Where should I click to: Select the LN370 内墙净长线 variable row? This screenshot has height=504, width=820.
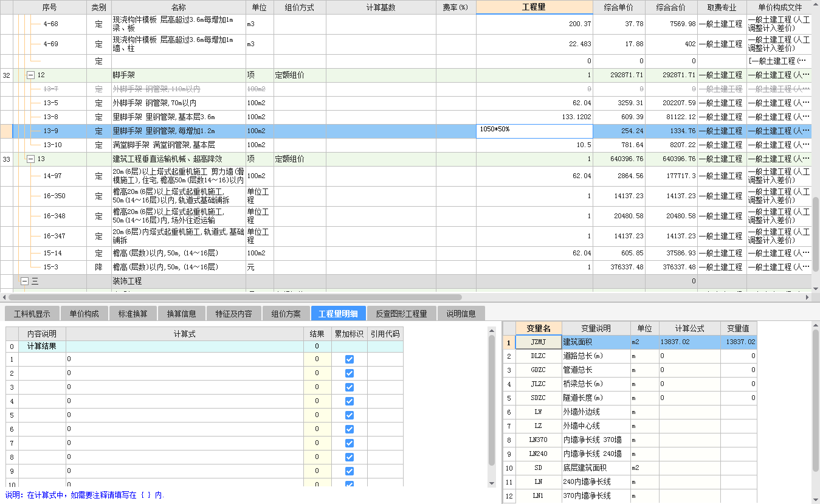pyautogui.click(x=630, y=440)
